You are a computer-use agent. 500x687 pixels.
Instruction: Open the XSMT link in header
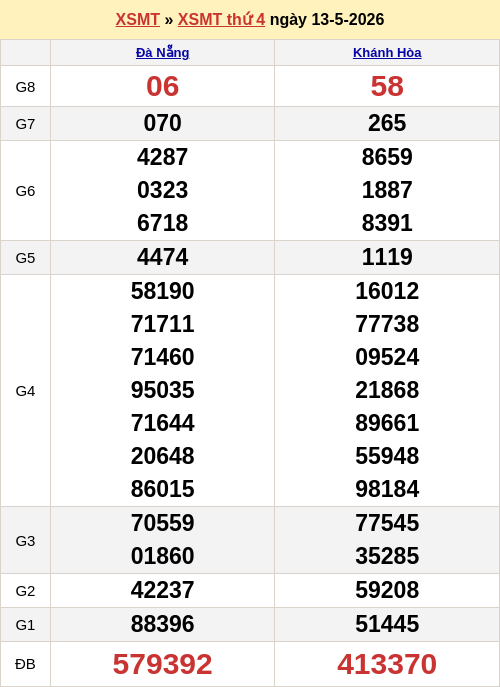[138, 20]
